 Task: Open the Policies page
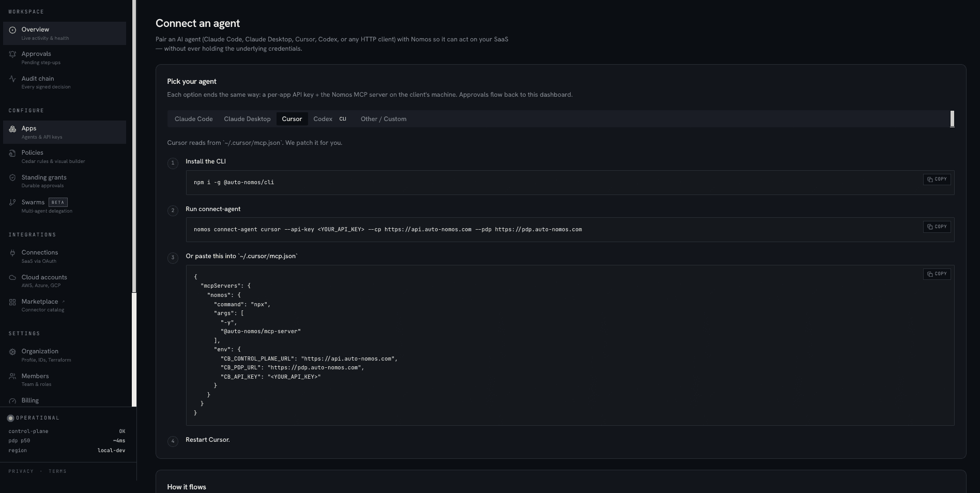coord(65,156)
